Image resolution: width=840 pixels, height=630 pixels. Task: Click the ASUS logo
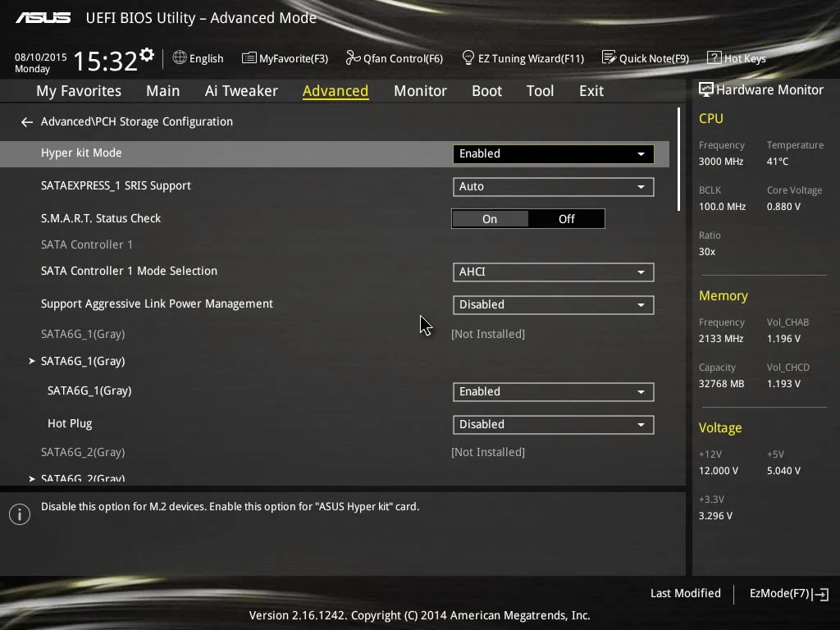point(43,18)
